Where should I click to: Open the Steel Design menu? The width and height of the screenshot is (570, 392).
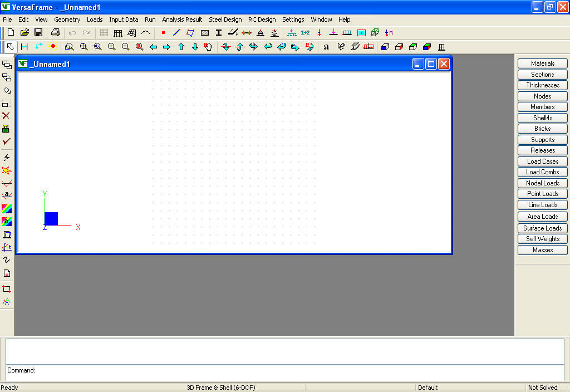pos(225,19)
